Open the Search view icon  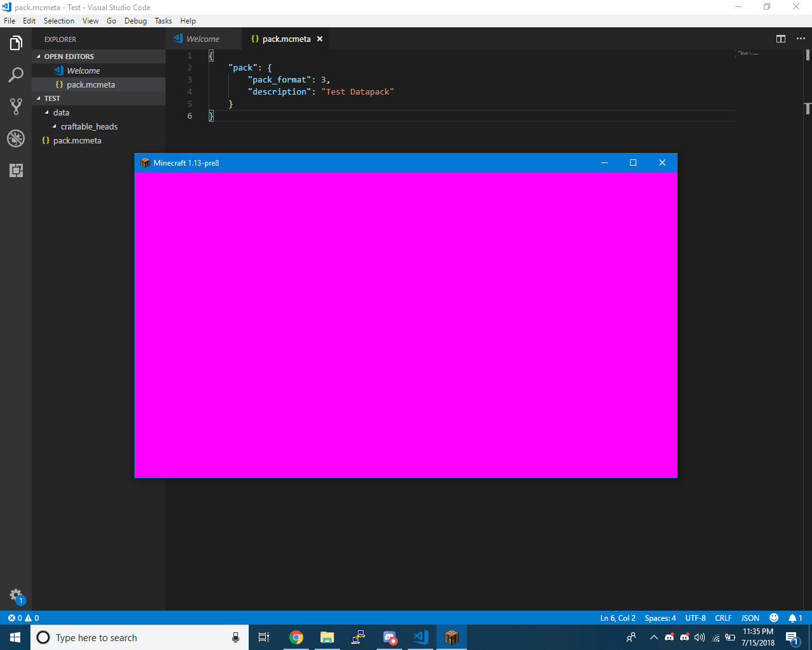16,75
